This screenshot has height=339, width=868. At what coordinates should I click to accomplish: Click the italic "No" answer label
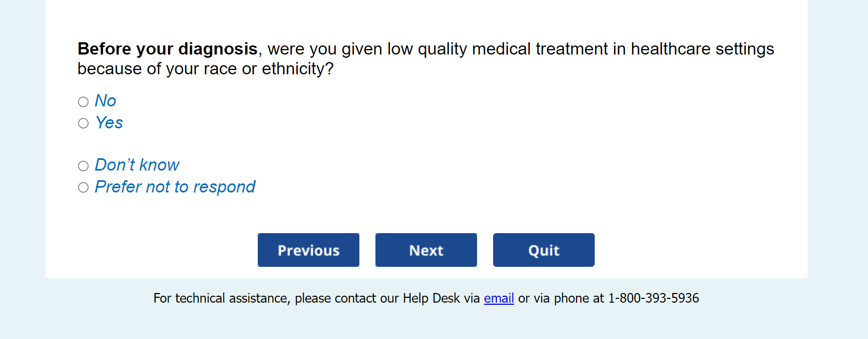pos(105,101)
